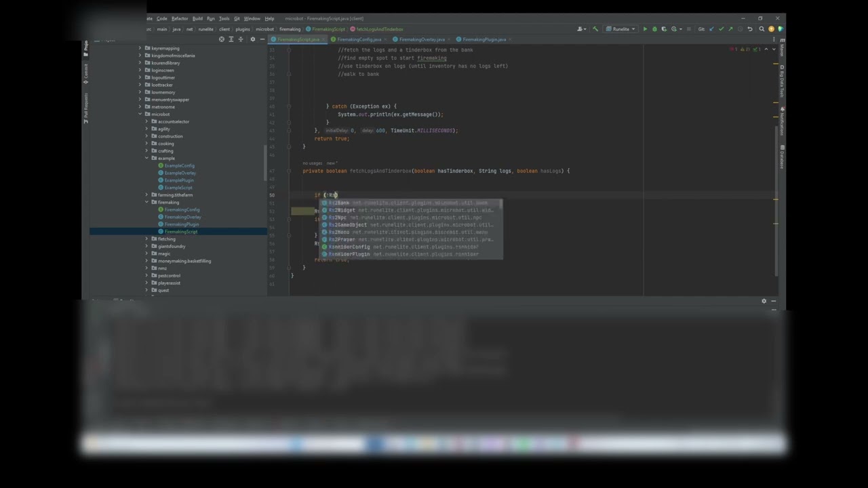Select Rs2Npc in the autocomplete list
This screenshot has height=488, width=868.
point(411,218)
